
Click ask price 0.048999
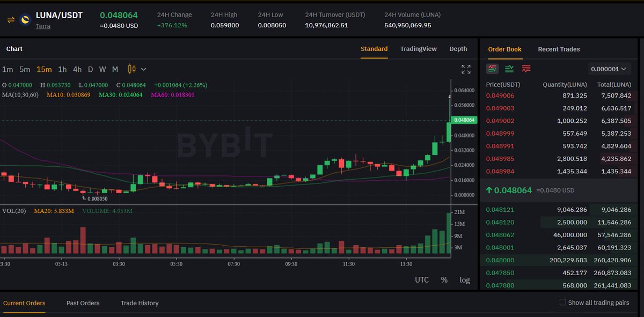click(500, 134)
